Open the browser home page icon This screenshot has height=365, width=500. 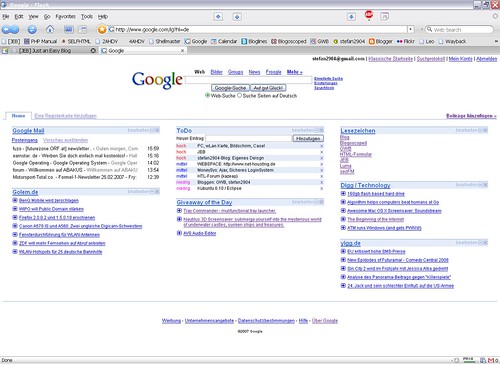click(x=50, y=29)
